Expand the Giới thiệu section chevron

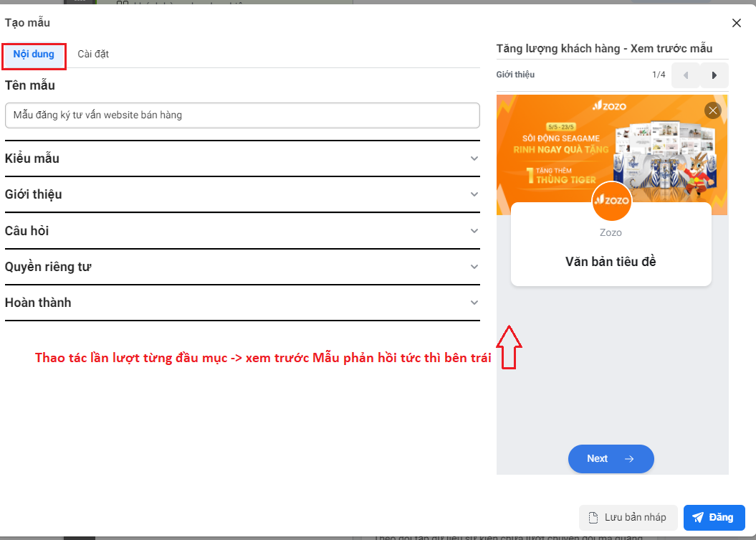coord(474,194)
